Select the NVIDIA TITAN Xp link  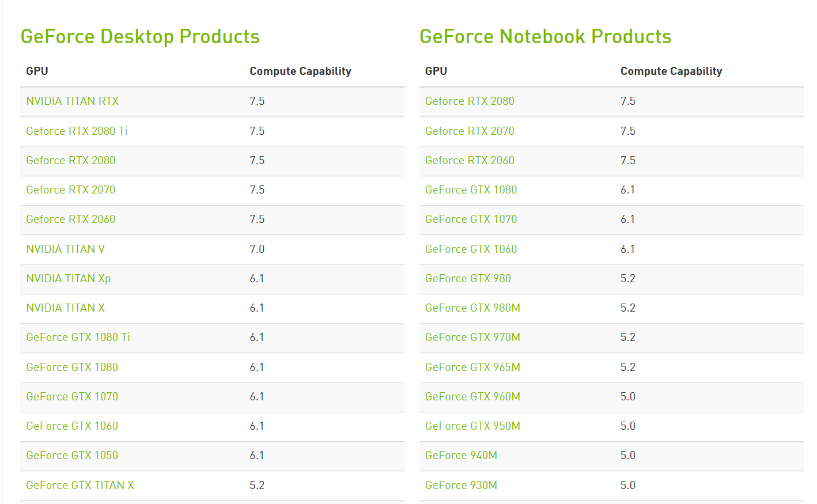68,279
